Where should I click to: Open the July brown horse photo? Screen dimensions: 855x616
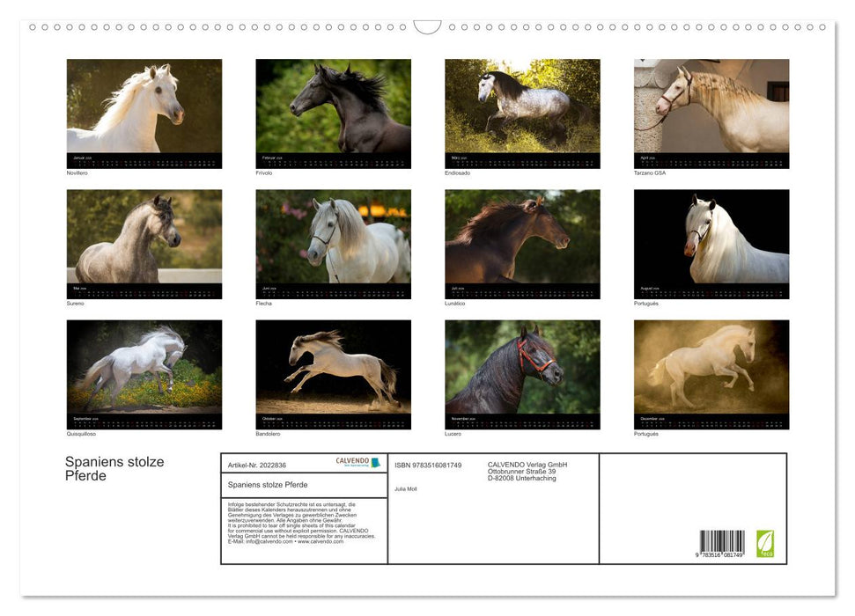pos(522,237)
